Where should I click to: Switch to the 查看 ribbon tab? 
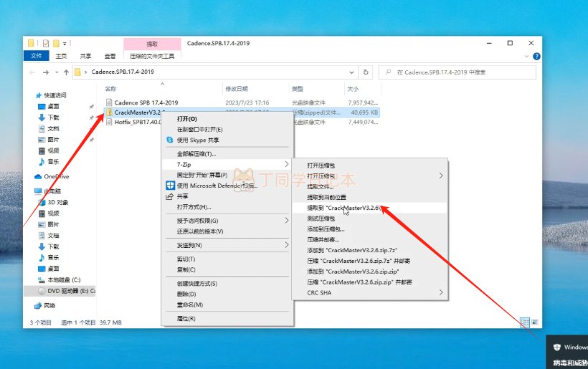110,56
